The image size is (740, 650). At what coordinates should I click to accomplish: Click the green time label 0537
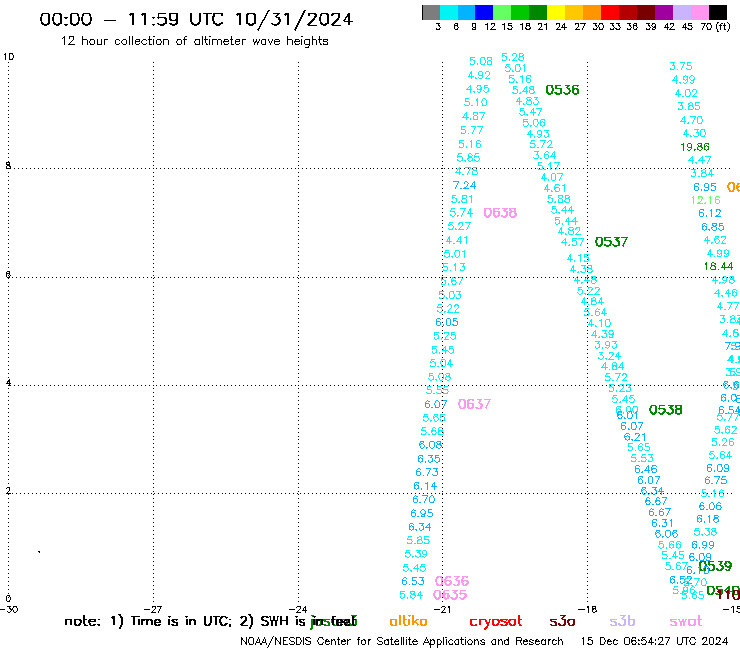coord(611,242)
